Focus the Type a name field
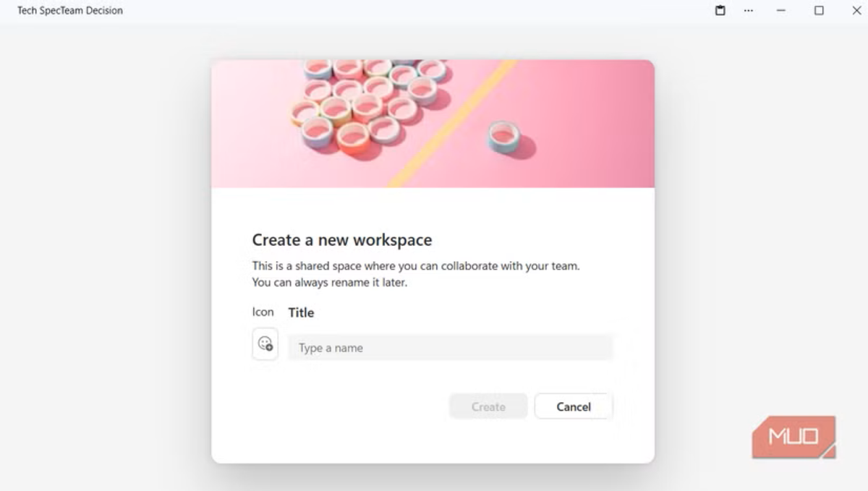The image size is (868, 491). coord(450,348)
